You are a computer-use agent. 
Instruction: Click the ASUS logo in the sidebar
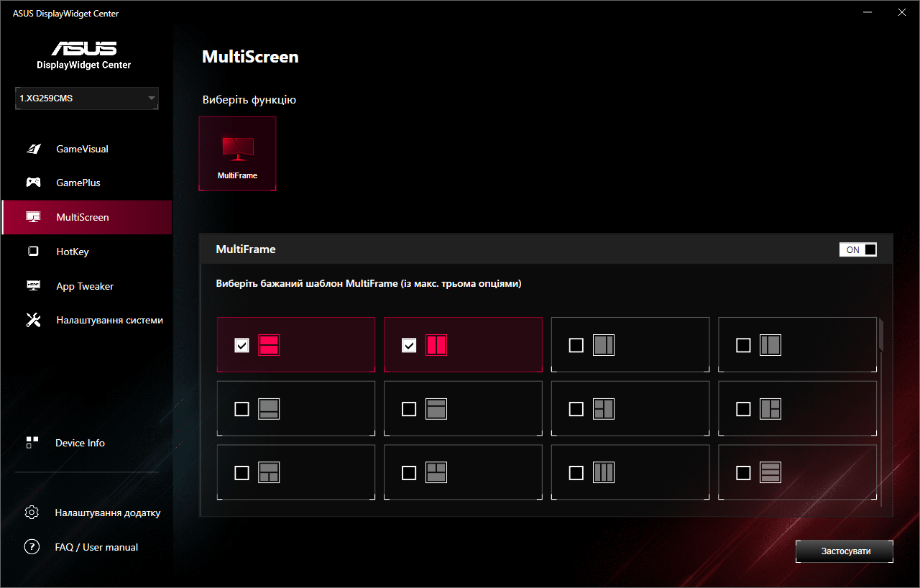click(x=84, y=48)
